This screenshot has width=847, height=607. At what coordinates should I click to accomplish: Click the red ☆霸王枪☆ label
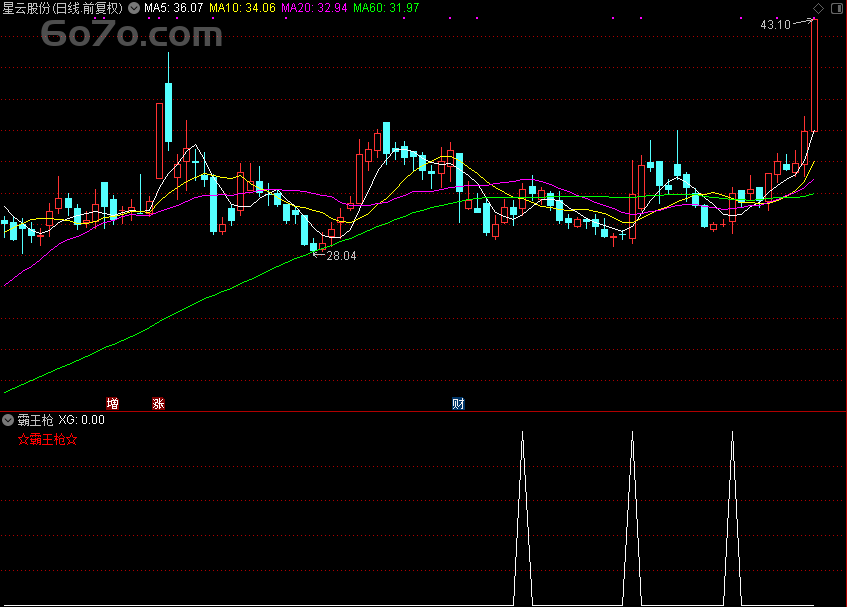[x=48, y=440]
